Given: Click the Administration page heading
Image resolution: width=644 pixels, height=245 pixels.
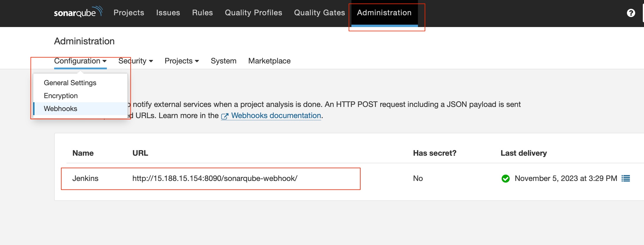Looking at the screenshot, I should coord(84,41).
